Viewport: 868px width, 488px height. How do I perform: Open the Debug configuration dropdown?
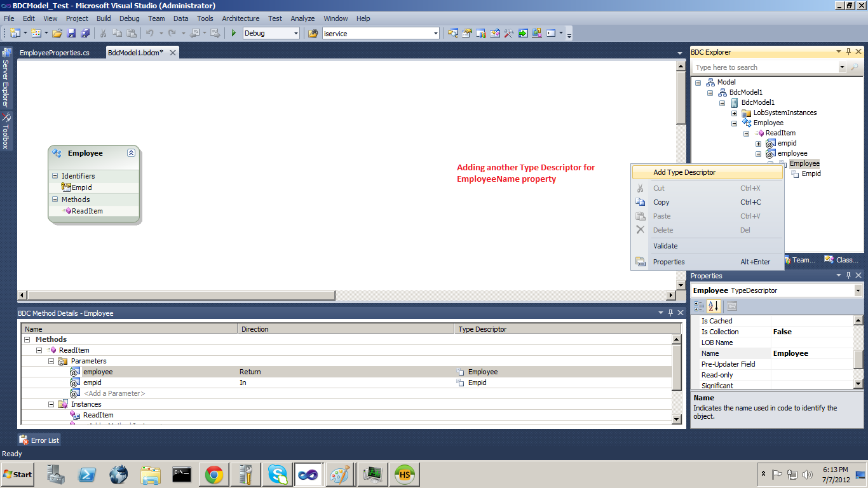pyautogui.click(x=295, y=33)
